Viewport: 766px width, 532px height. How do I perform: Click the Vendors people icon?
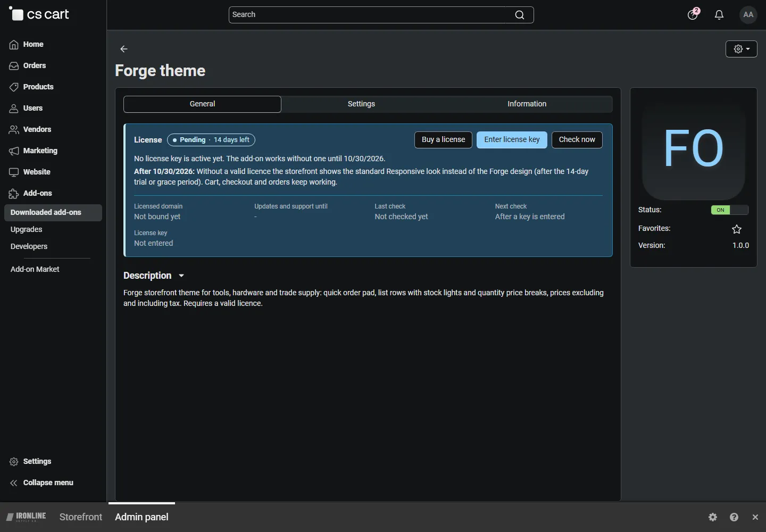14,130
